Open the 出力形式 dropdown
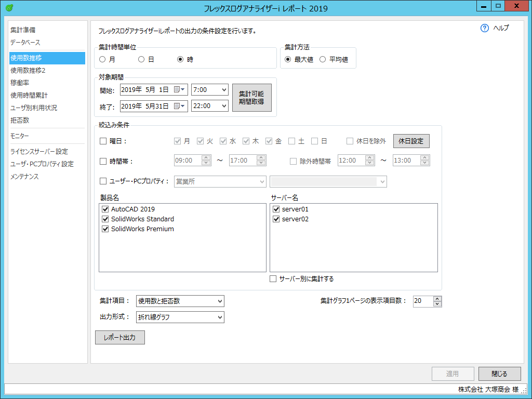Viewport: 532px width, 399px height. click(x=180, y=317)
